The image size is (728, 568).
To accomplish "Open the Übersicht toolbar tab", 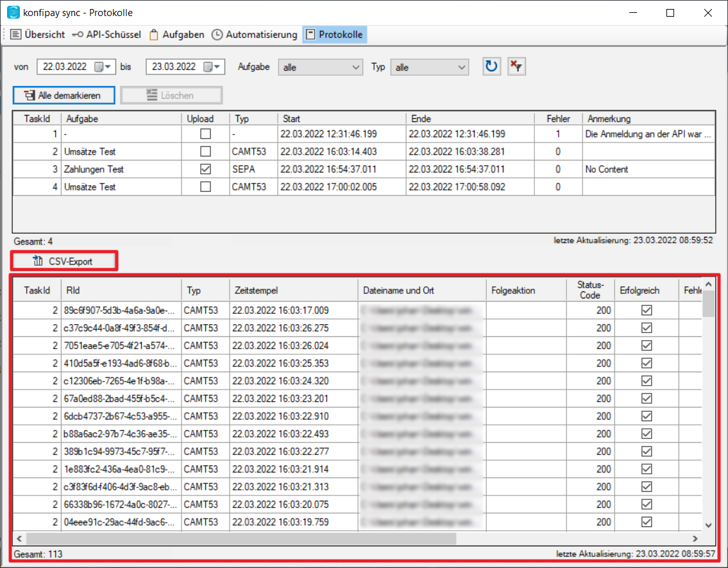I will [38, 35].
